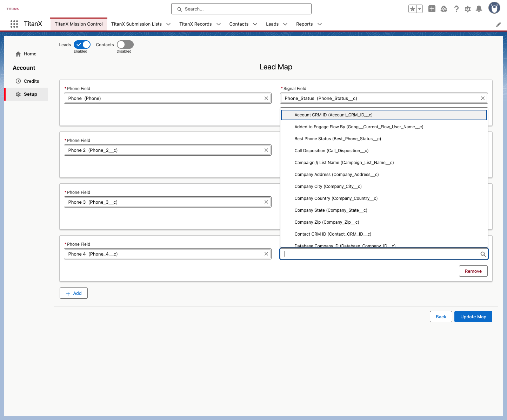Clear the Phone 4 field value
Image resolution: width=507 pixels, height=420 pixels.
(266, 254)
